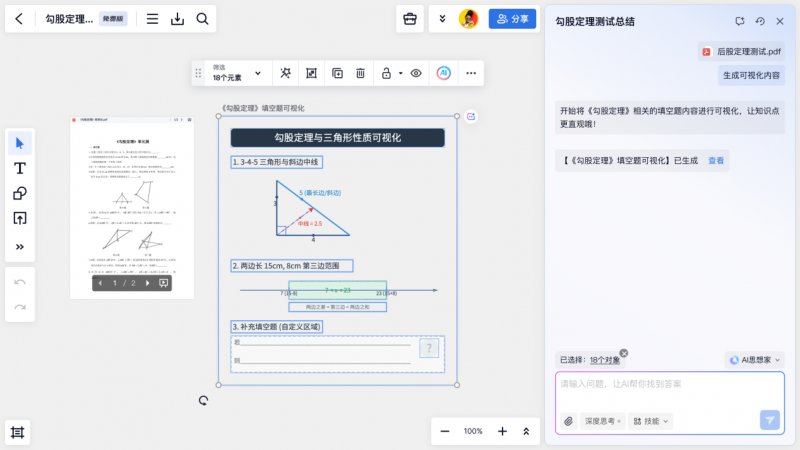Click the download/export icon in top bar
Image resolution: width=800 pixels, height=450 pixels.
pyautogui.click(x=177, y=19)
